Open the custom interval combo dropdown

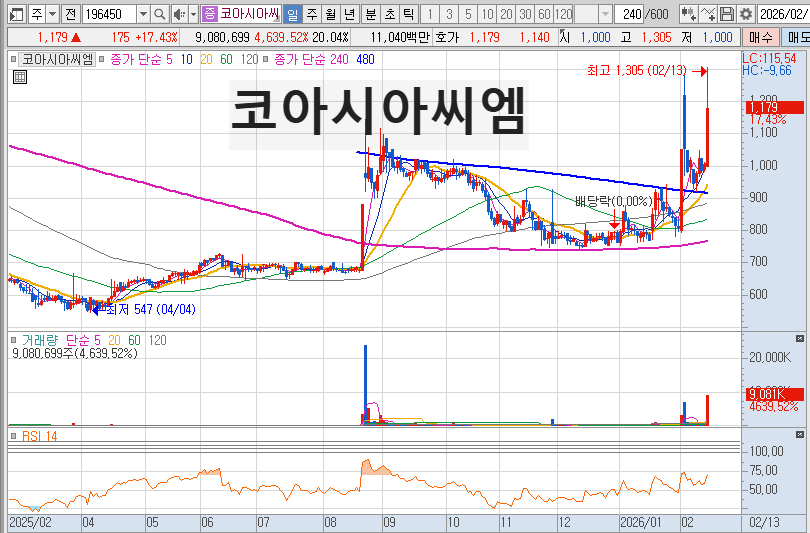[x=605, y=14]
